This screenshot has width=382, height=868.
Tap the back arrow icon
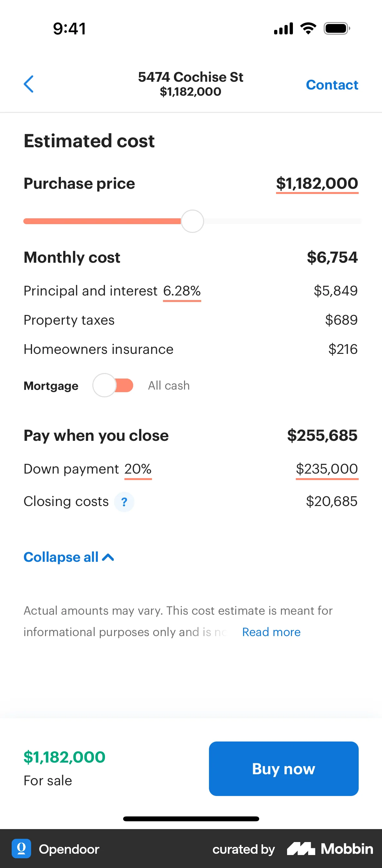click(x=29, y=84)
